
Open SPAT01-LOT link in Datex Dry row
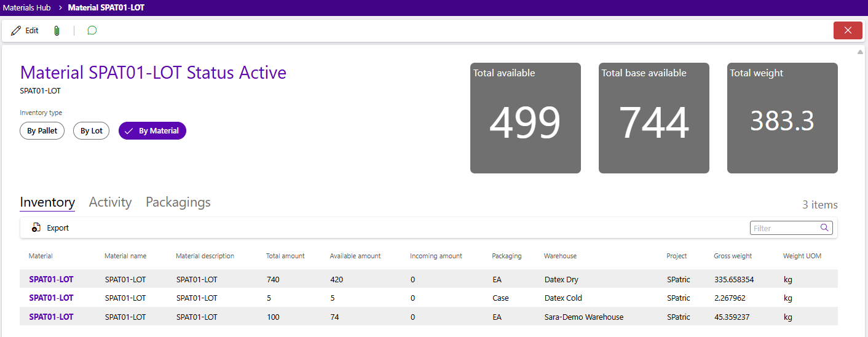coord(51,279)
